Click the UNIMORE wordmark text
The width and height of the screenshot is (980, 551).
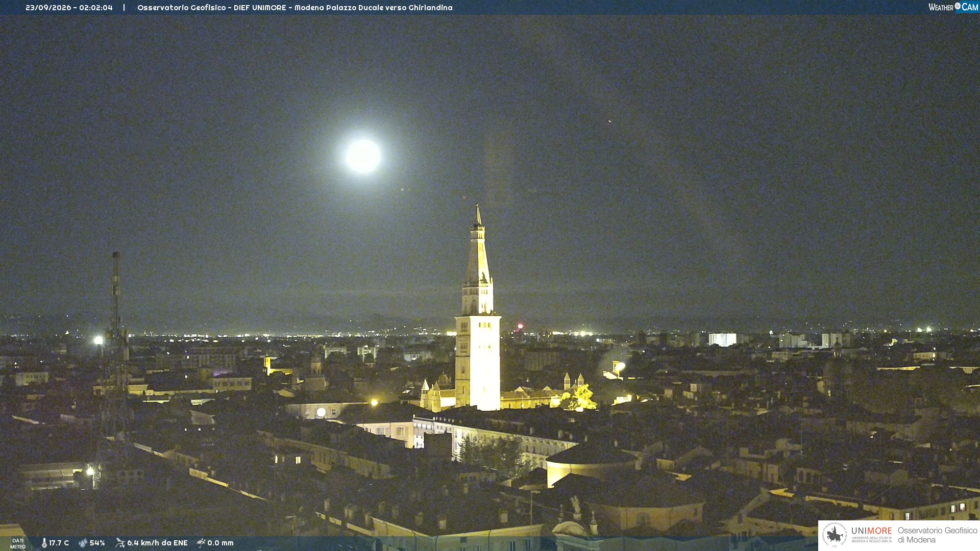[x=871, y=531]
